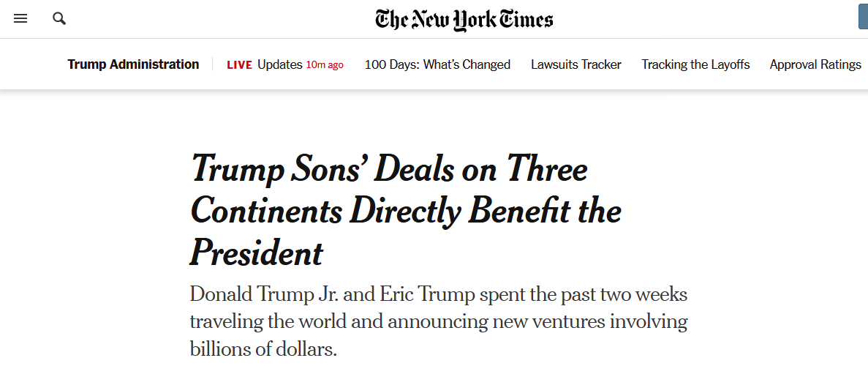Click the word "President" in the headline

point(256,253)
